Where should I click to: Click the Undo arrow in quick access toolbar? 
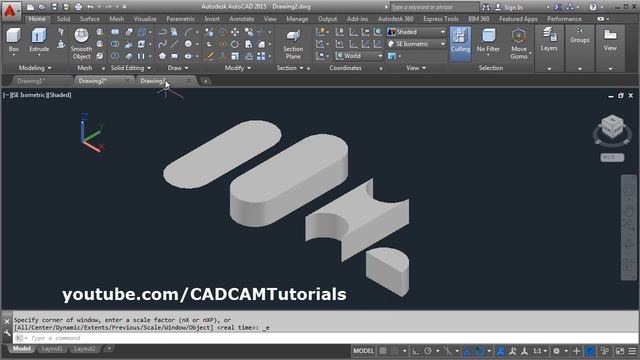point(90,7)
